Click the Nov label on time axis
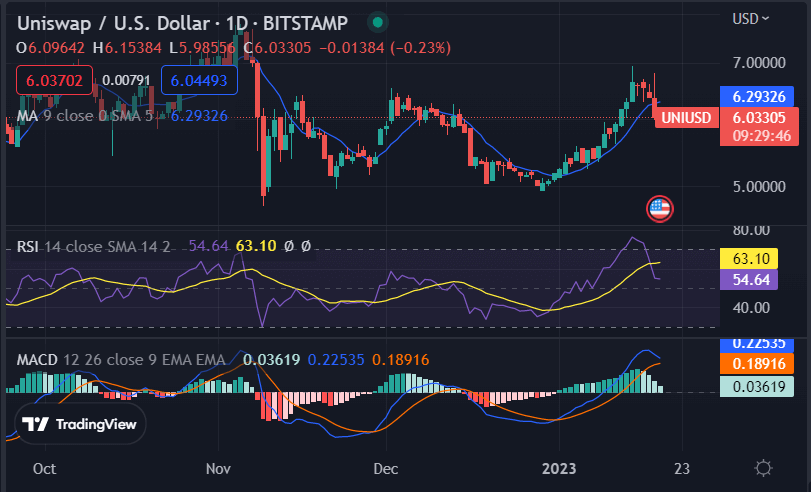Viewport: 811px width, 492px height. 218,469
